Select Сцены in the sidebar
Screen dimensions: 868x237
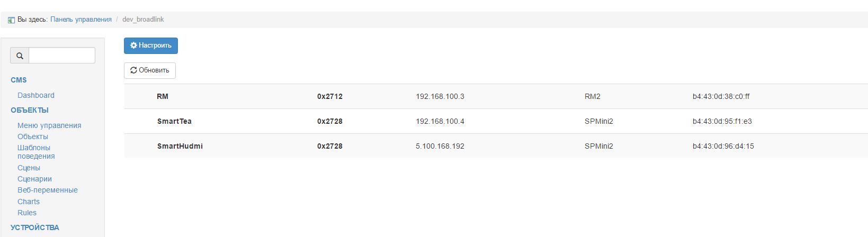pos(29,168)
